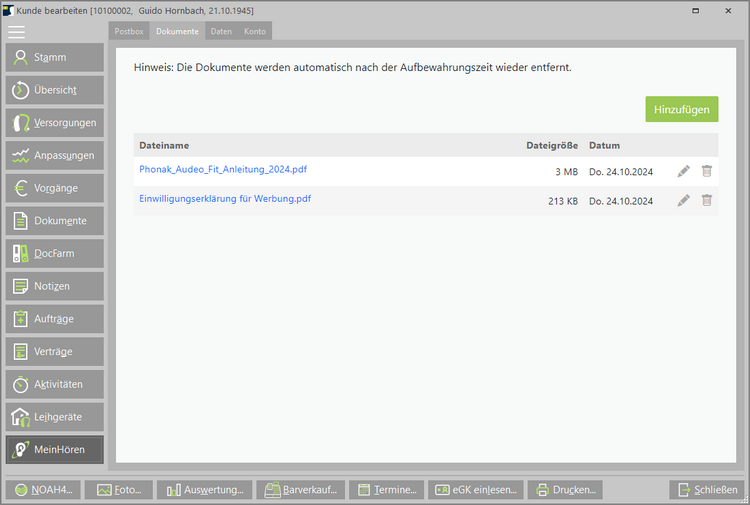The height and width of the screenshot is (505, 750).
Task: Switch to the Postbox tab
Action: tap(129, 32)
